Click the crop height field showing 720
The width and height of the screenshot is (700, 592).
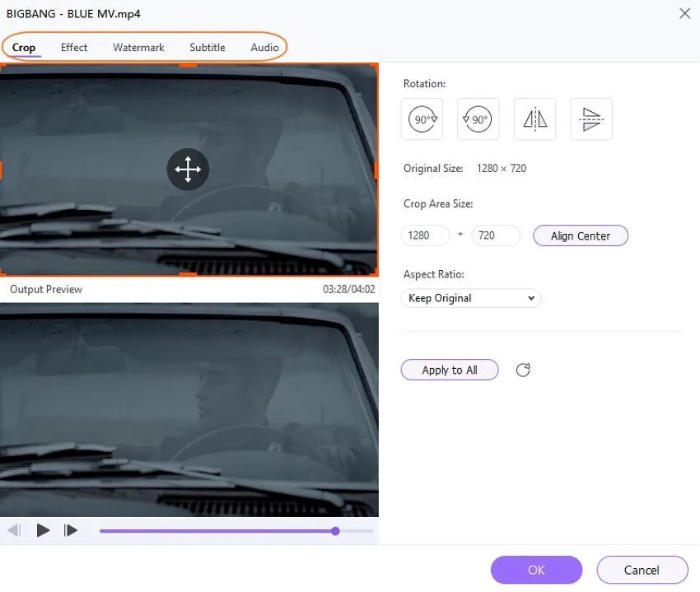(x=496, y=235)
